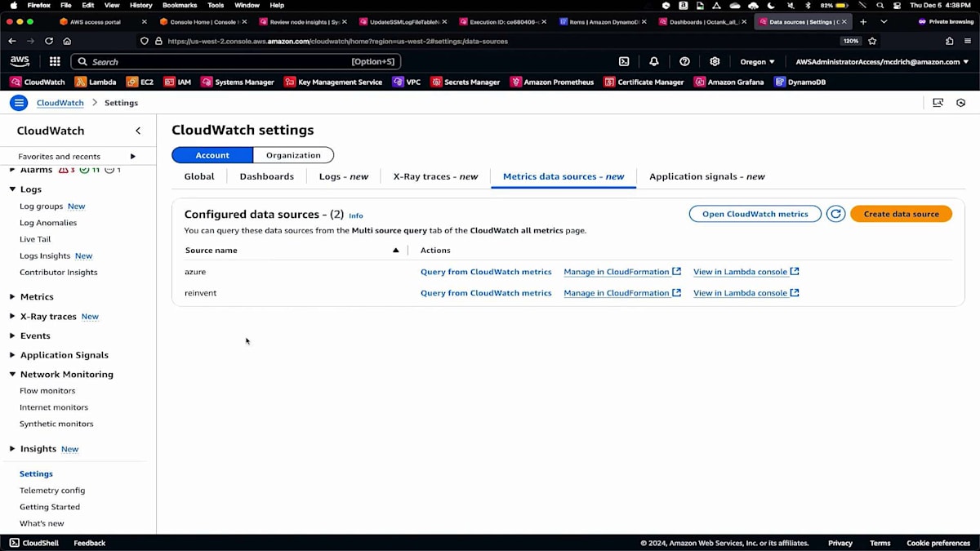Open the Amazon Grafana shortcut
Viewport: 980px width, 551px height.
pos(729,82)
